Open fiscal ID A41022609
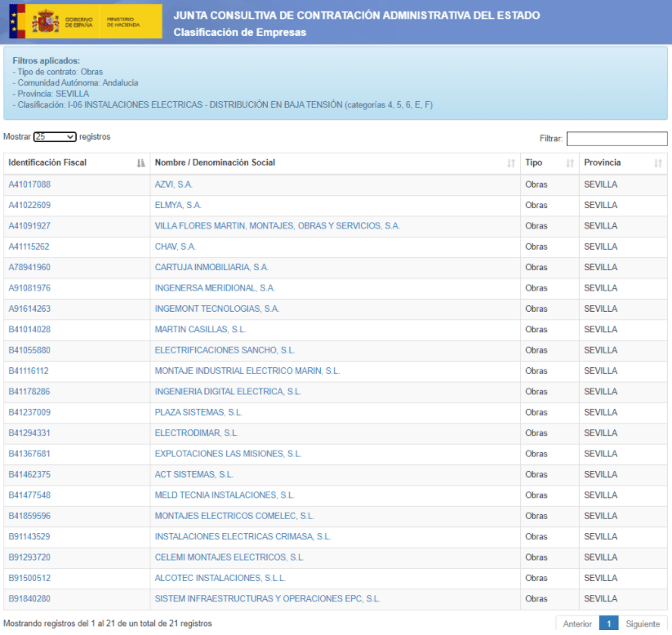 click(29, 205)
